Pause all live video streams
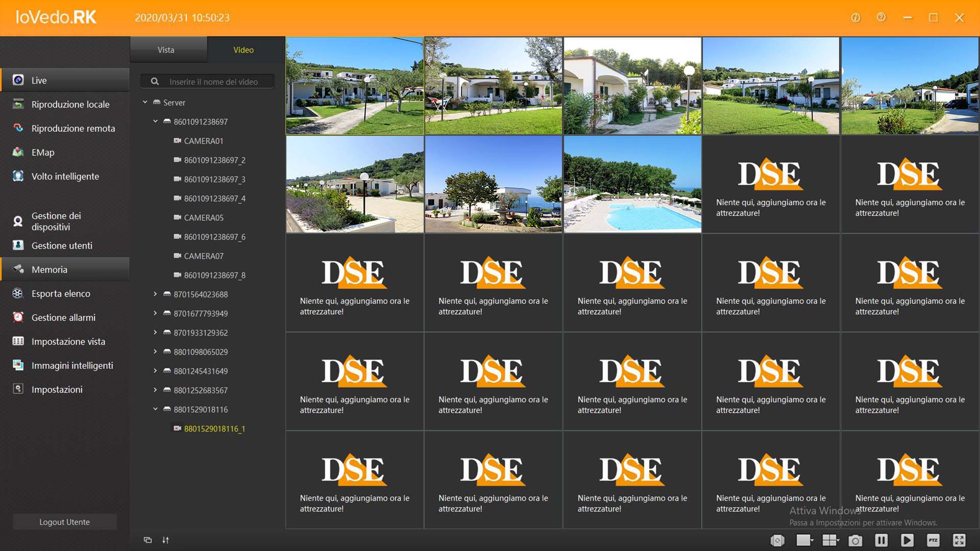This screenshot has height=551, width=980. (x=881, y=540)
